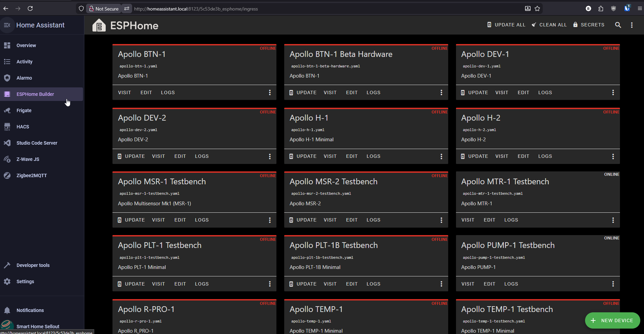Image resolution: width=644 pixels, height=334 pixels.
Task: Open Notifications bell in sidebar
Action: coord(30,310)
